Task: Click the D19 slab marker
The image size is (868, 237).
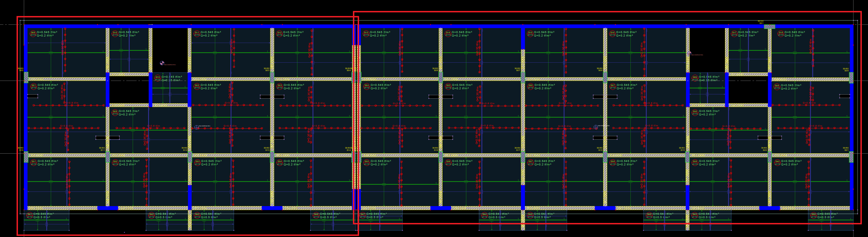Action: tap(158, 77)
